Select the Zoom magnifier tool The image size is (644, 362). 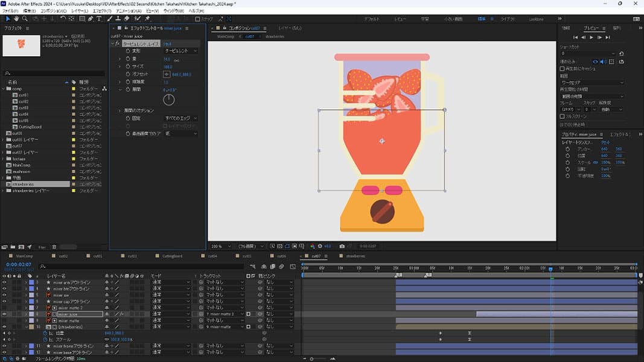pos(25,19)
